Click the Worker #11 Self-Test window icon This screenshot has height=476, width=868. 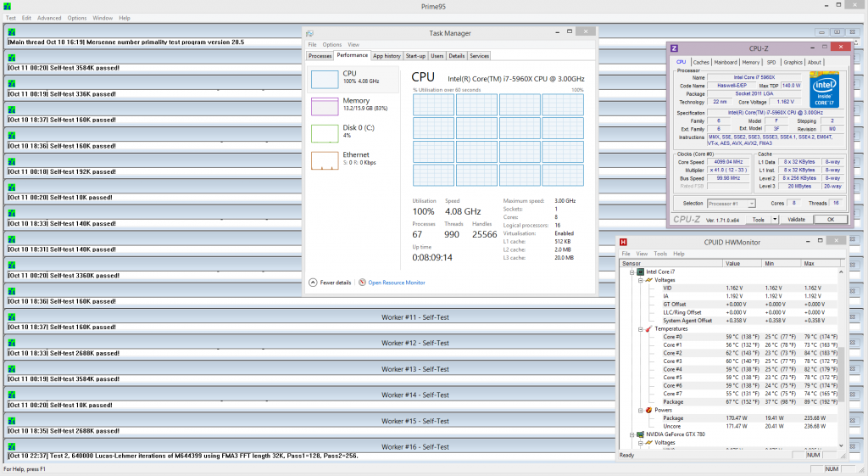12,317
